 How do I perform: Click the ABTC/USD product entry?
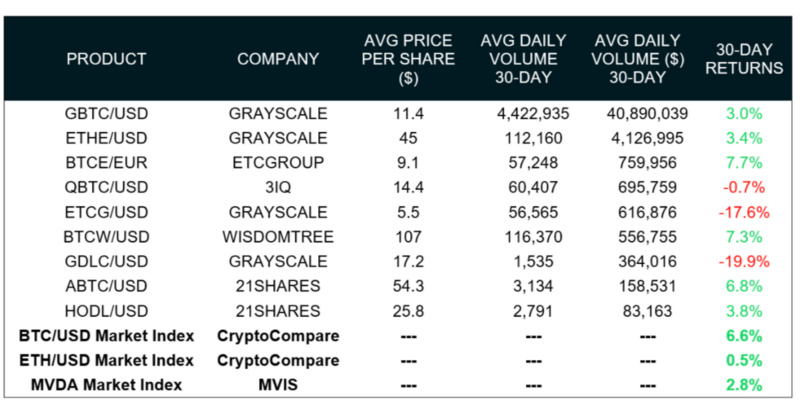coord(107,286)
